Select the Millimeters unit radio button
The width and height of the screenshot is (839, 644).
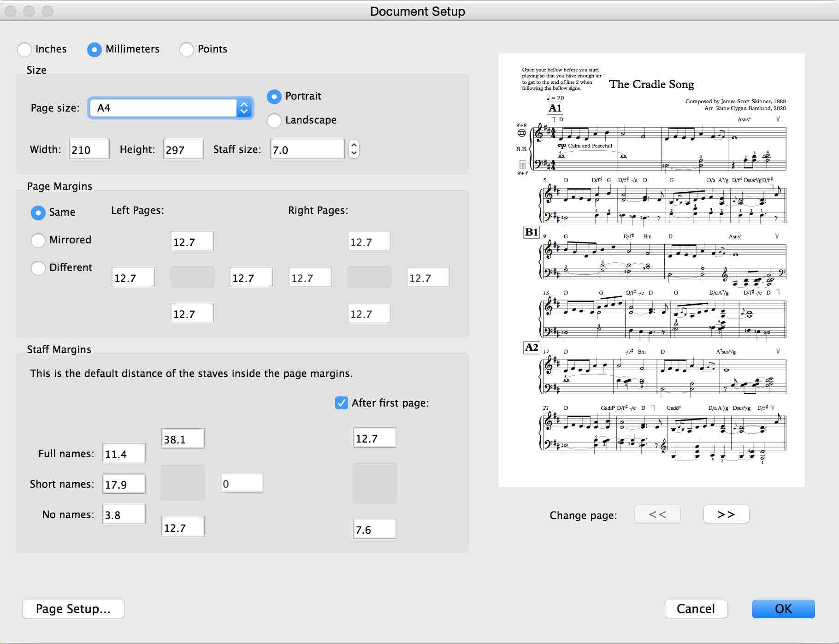[95, 49]
